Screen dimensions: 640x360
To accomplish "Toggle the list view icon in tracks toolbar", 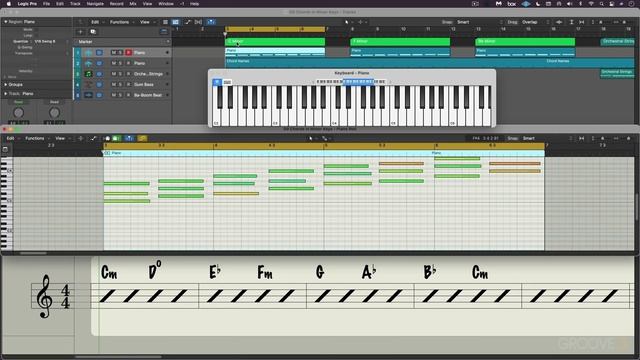I will click(x=165, y=22).
